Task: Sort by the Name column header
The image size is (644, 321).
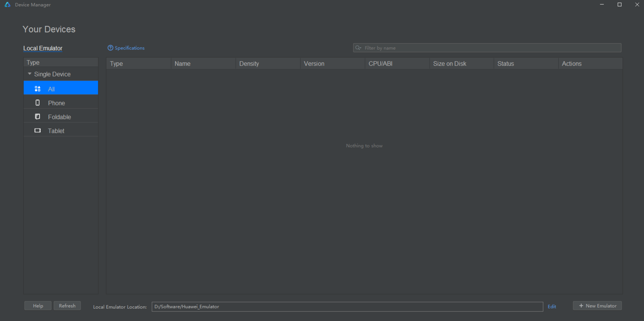Action: 182,64
